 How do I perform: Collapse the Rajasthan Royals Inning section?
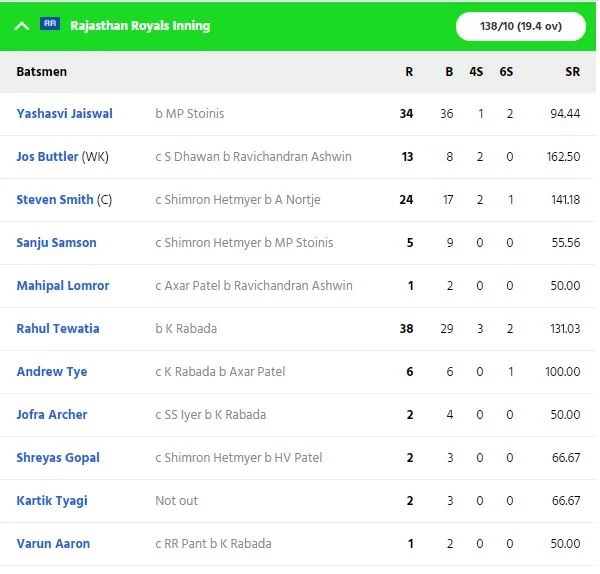point(22,26)
